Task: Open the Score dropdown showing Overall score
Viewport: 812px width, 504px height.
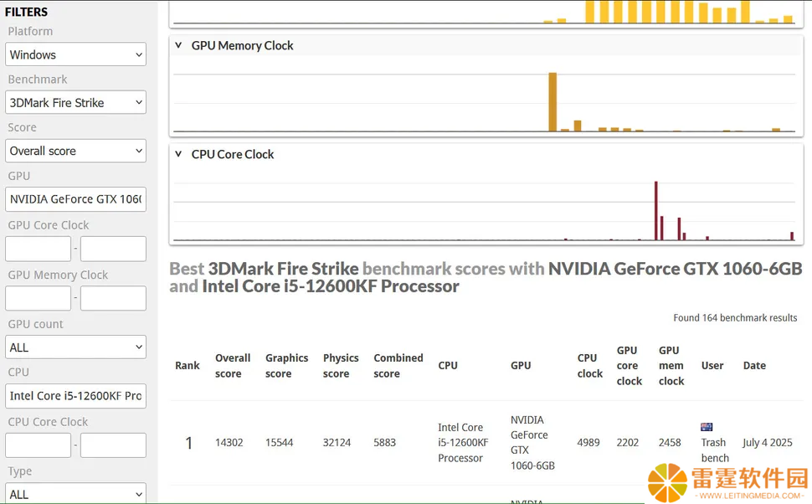Action: pos(75,151)
